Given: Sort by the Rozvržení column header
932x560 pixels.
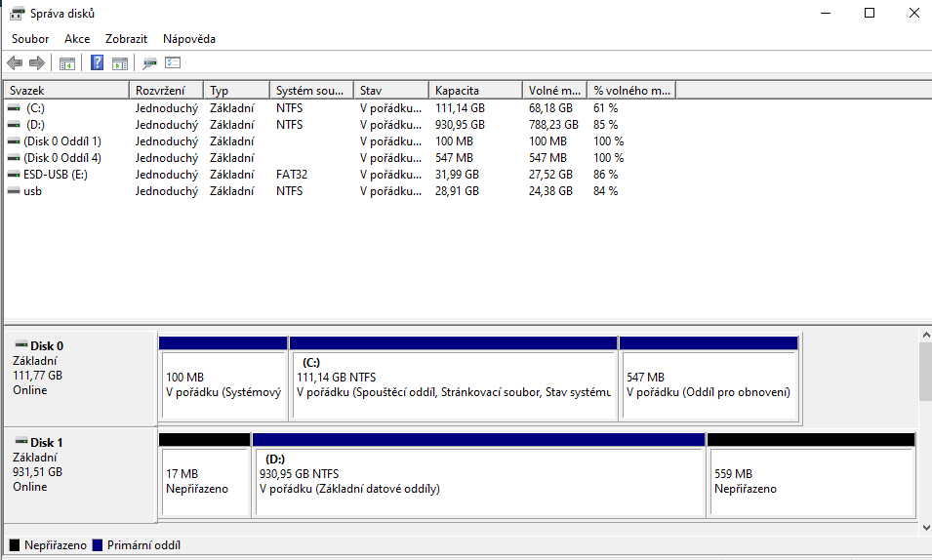Looking at the screenshot, I should [x=166, y=91].
